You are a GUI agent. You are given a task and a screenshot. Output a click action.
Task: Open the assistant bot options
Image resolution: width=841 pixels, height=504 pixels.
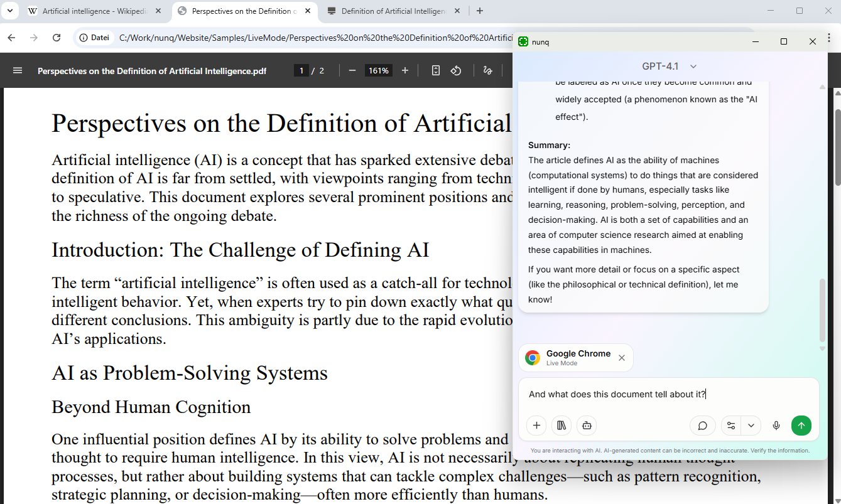[x=586, y=426]
